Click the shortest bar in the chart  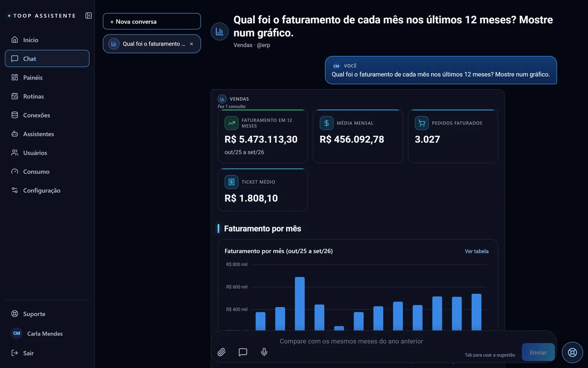(339, 328)
